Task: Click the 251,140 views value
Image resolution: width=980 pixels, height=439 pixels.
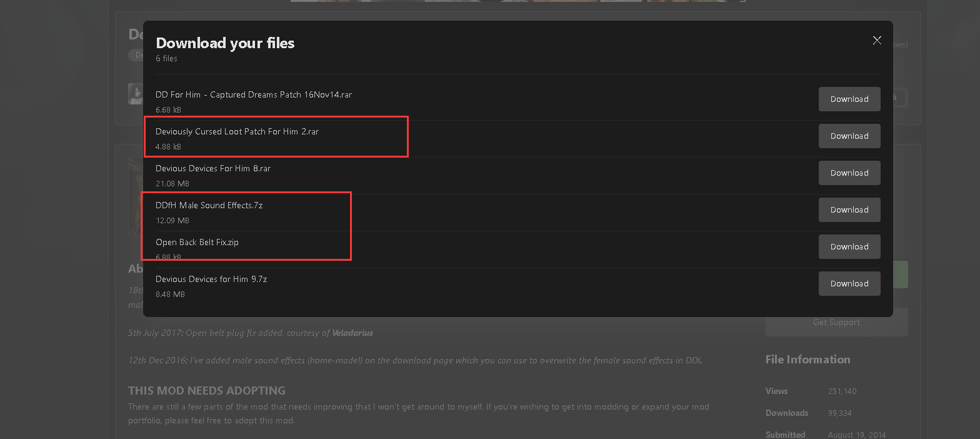Action: 842,391
